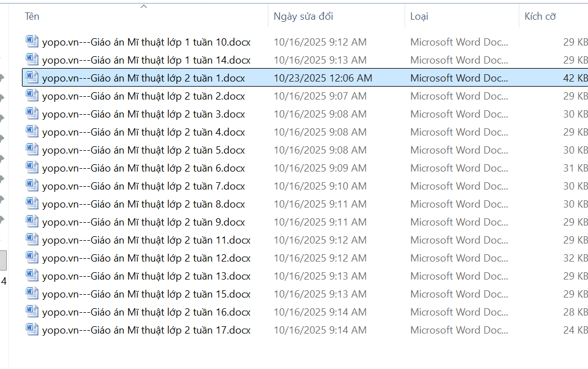Sort by the Loại column header
Screen dimensions: 588x369
(x=419, y=16)
